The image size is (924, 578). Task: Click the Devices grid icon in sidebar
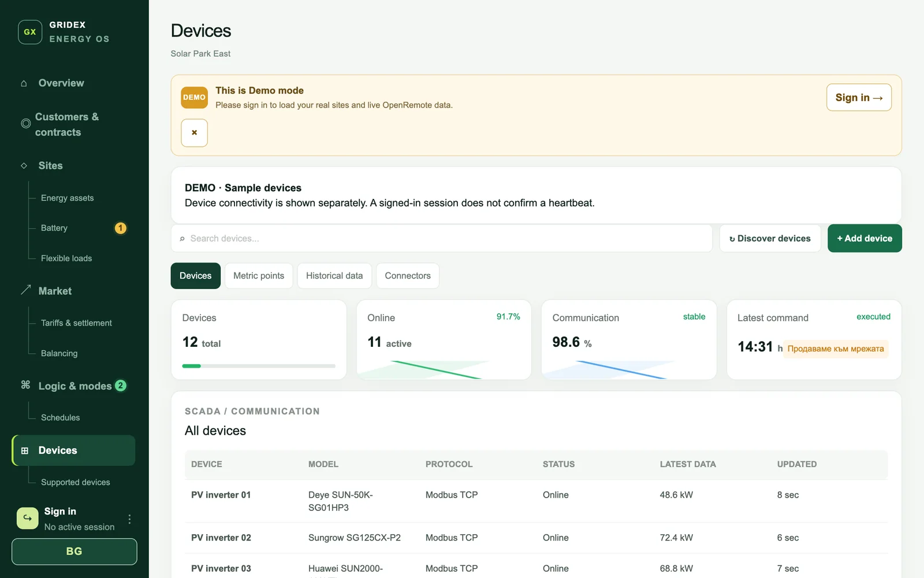click(x=25, y=451)
